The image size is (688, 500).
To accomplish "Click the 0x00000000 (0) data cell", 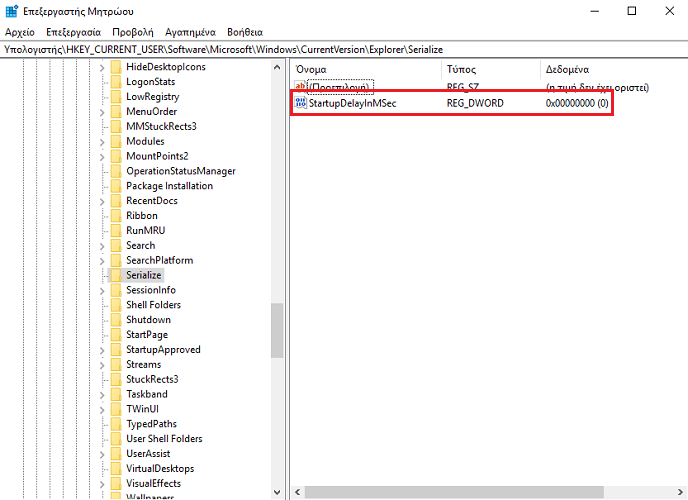I will [x=577, y=103].
